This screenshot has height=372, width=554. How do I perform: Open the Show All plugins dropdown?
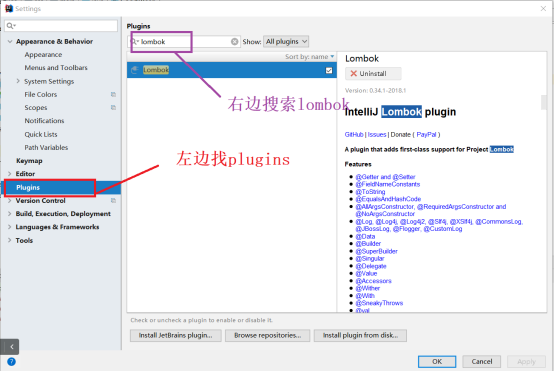coord(286,42)
